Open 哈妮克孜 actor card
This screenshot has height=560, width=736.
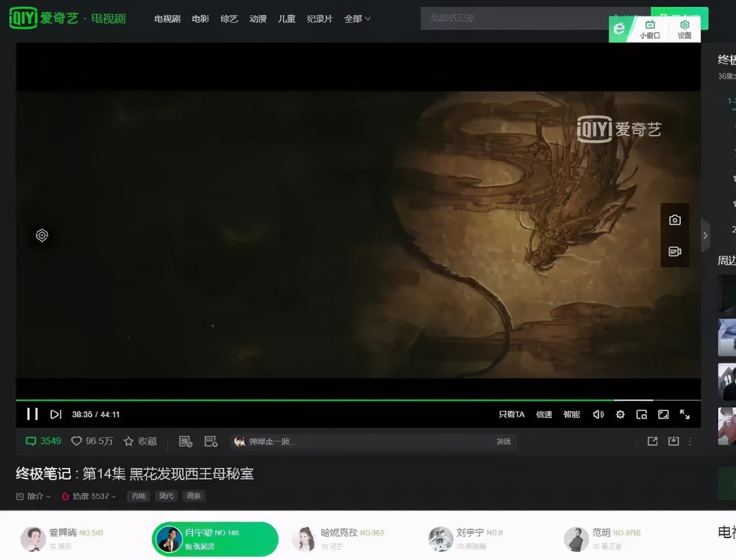click(338, 539)
